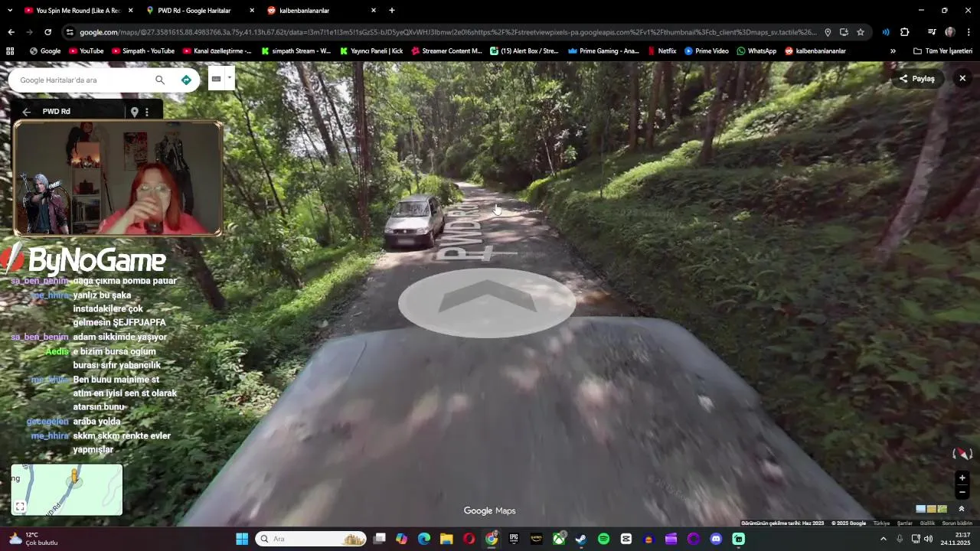This screenshot has width=980, height=551.
Task: Zoom out with the minus button
Action: 962,492
